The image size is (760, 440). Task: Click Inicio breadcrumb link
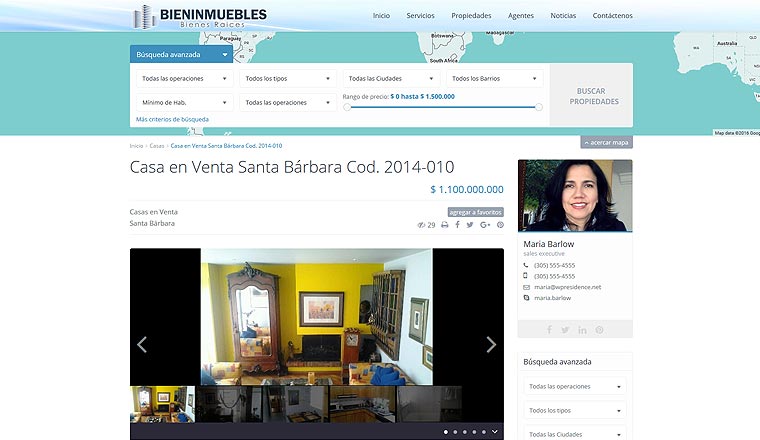136,145
